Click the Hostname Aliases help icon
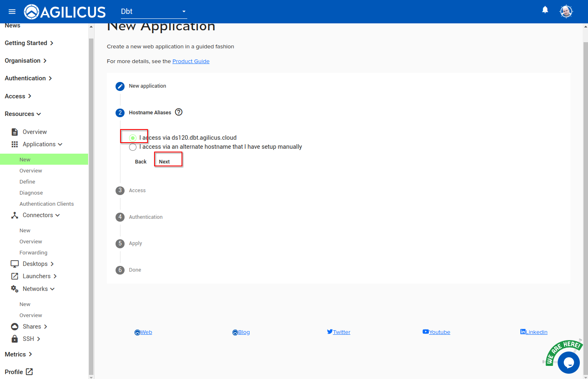588x379 pixels. (x=179, y=112)
